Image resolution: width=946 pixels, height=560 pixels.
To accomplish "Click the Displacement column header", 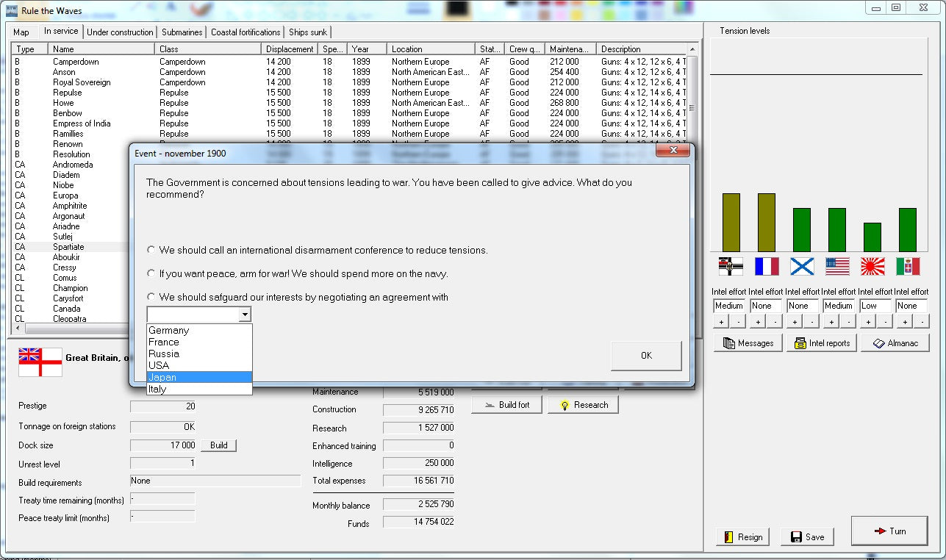I will [289, 49].
